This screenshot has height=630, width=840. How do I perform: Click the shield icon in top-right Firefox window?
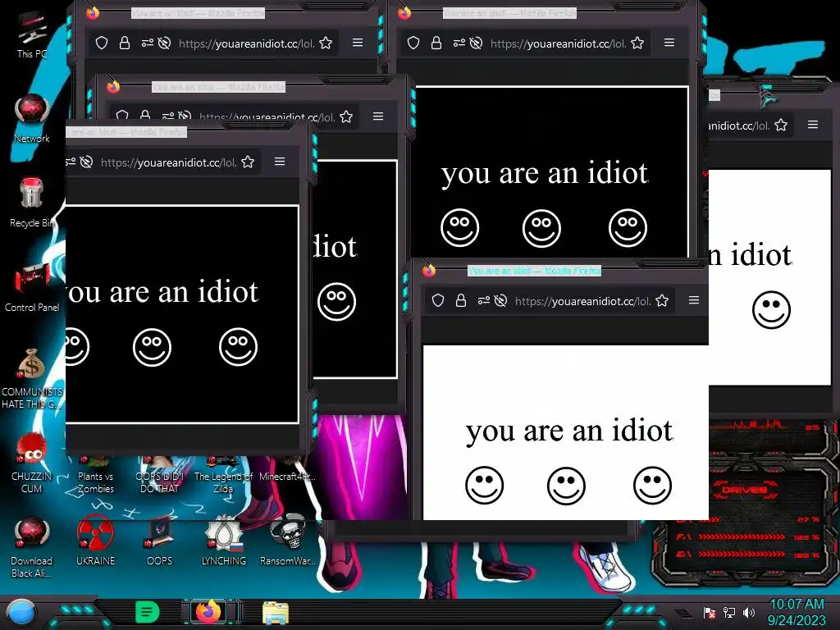coord(413,43)
